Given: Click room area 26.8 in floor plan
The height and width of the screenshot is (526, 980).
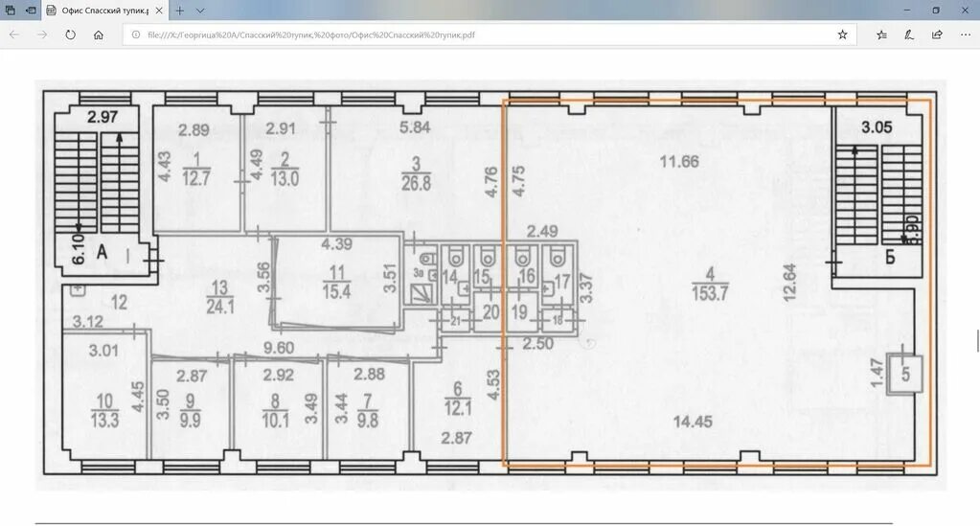Looking at the screenshot, I should click(417, 183).
